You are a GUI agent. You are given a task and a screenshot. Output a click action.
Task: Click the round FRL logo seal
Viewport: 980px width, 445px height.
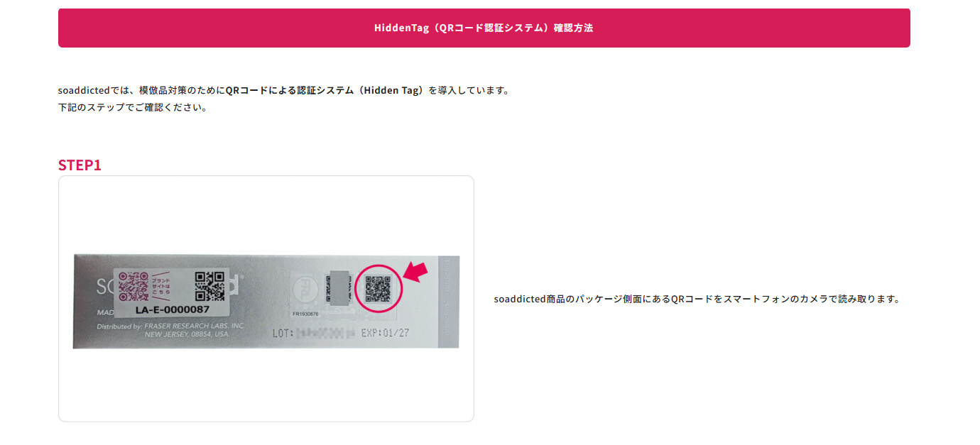tap(307, 292)
